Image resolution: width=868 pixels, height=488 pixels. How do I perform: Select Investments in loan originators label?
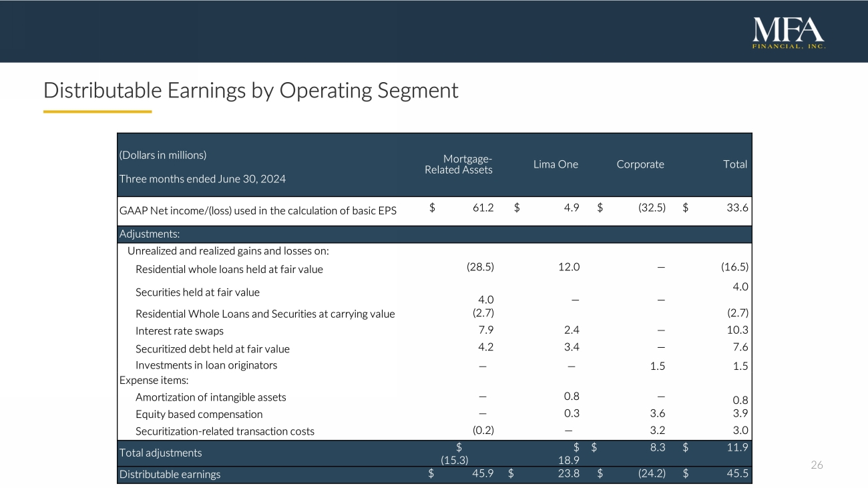206,365
